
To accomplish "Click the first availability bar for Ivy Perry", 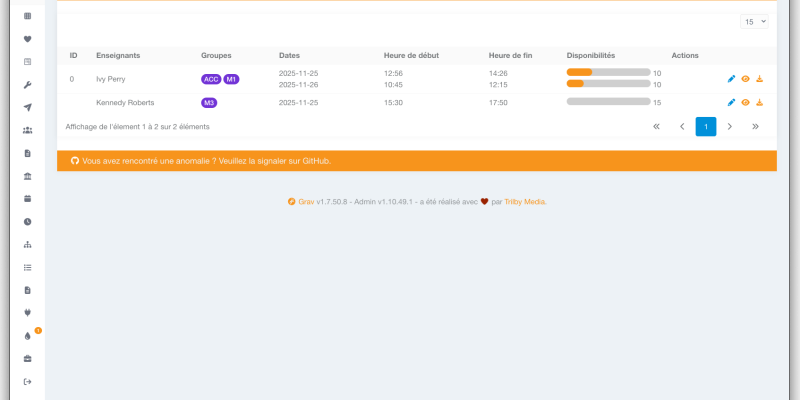I will tap(608, 72).
